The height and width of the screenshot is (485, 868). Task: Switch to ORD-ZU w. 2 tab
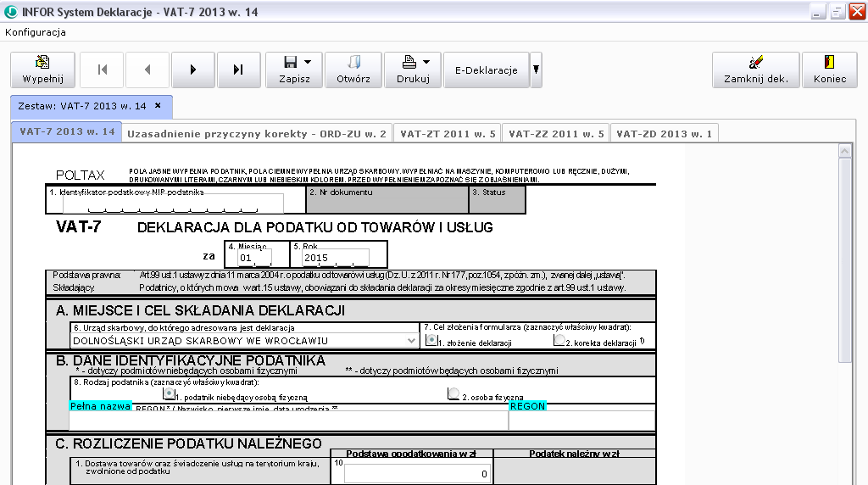click(257, 133)
